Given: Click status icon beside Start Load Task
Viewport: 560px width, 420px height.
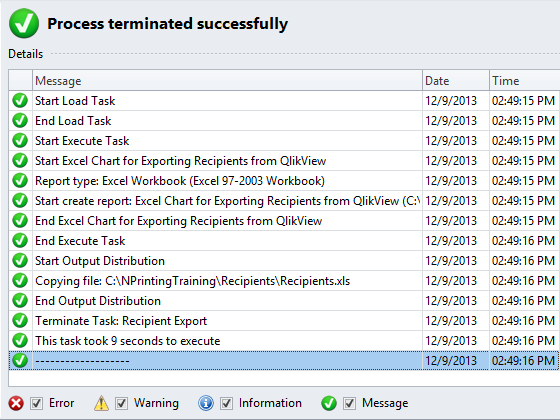Looking at the screenshot, I should [20, 101].
